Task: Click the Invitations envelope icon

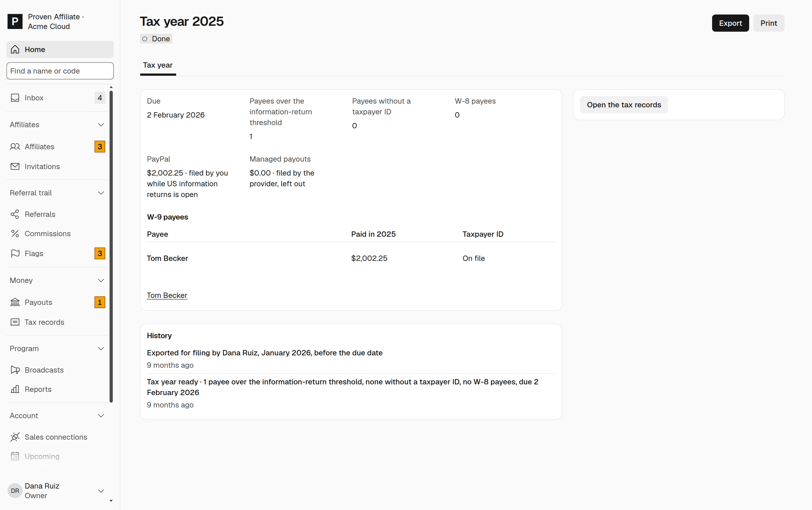Action: pos(15,166)
